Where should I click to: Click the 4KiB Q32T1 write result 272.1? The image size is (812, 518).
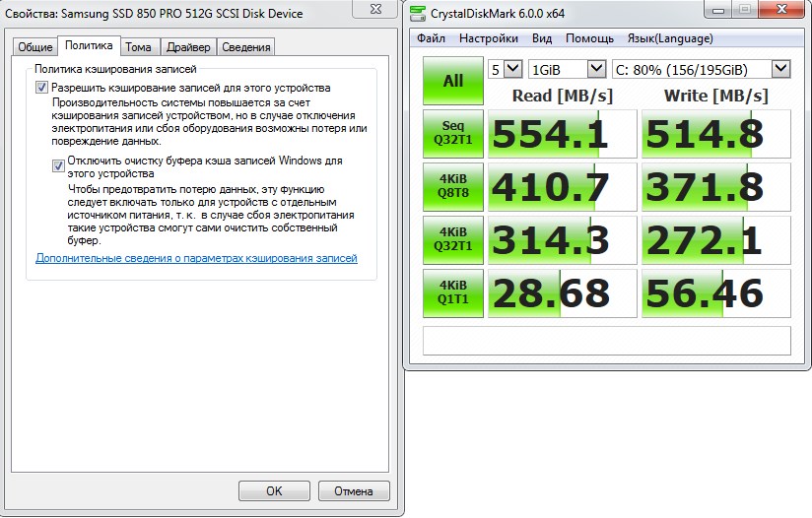tap(716, 240)
